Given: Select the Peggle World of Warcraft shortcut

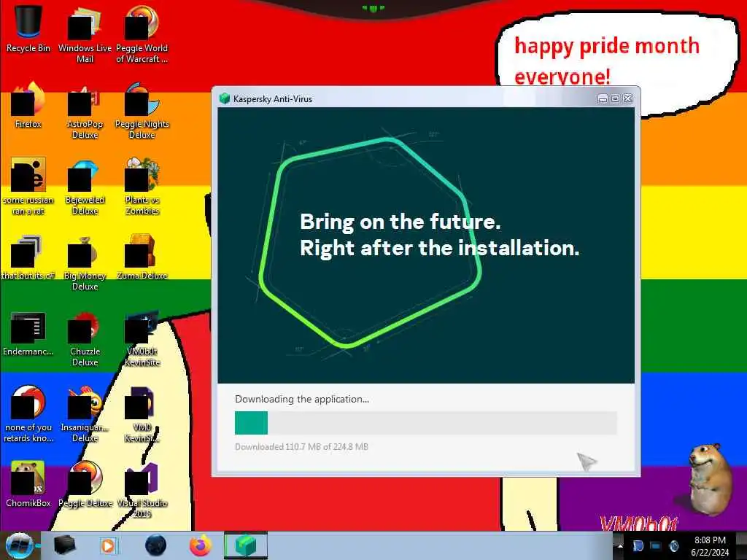Looking at the screenshot, I should pos(142,34).
